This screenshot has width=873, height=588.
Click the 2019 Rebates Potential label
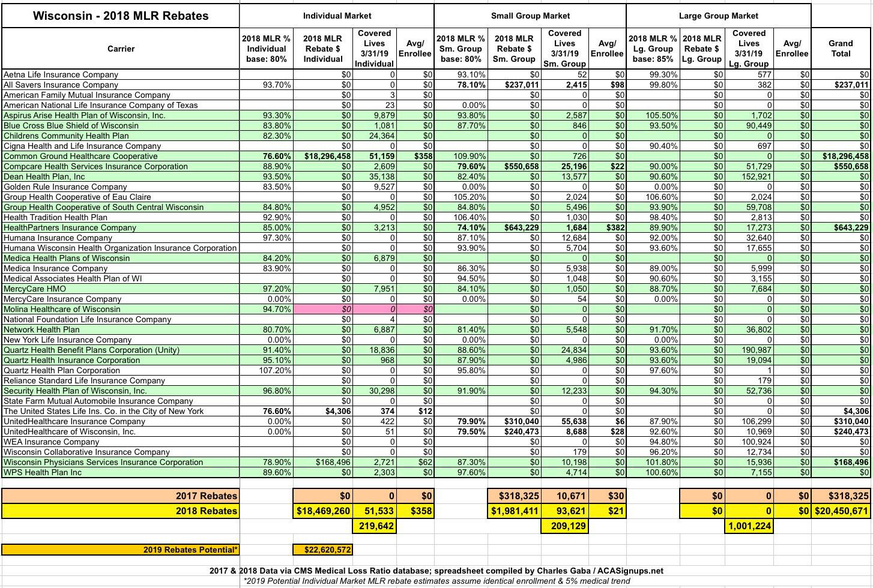pyautogui.click(x=120, y=550)
